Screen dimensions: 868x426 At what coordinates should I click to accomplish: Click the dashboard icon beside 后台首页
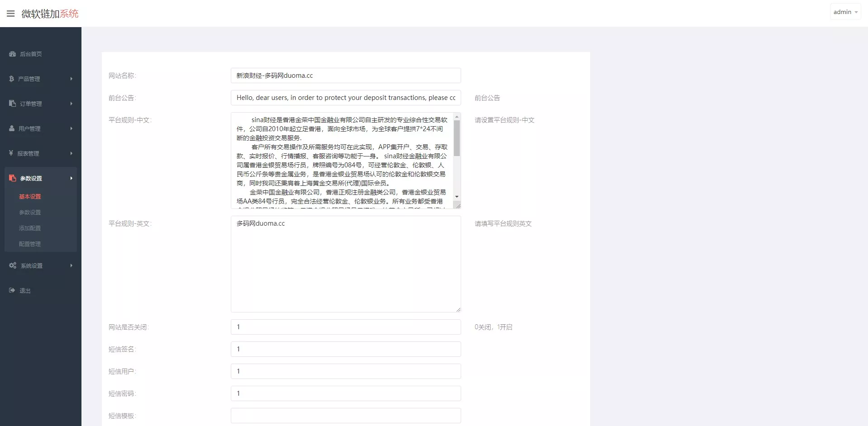13,54
